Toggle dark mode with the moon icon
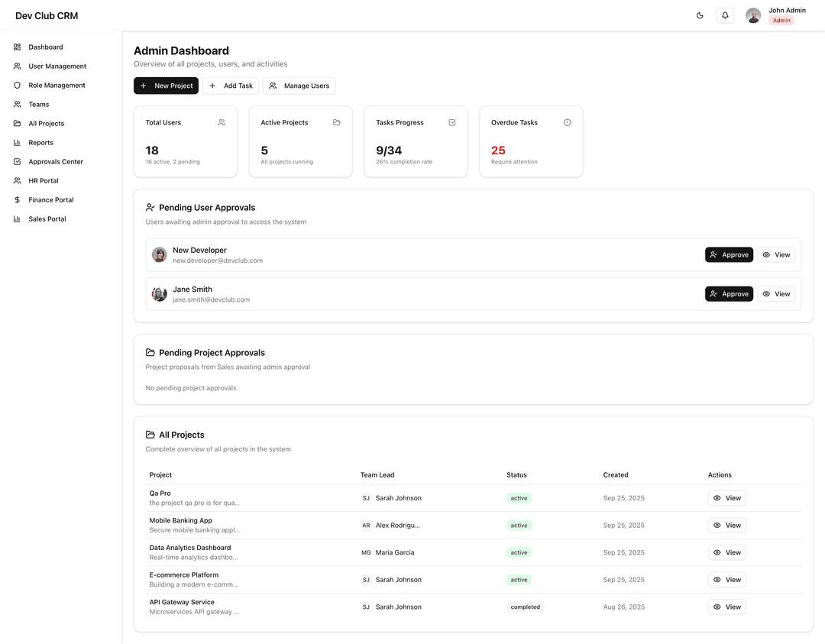The height and width of the screenshot is (644, 825). pos(700,15)
